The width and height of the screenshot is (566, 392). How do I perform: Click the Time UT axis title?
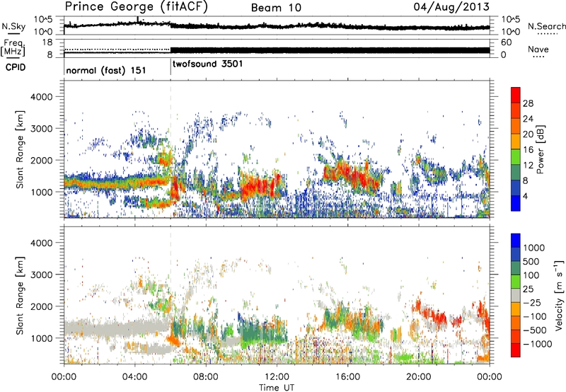[x=277, y=388]
